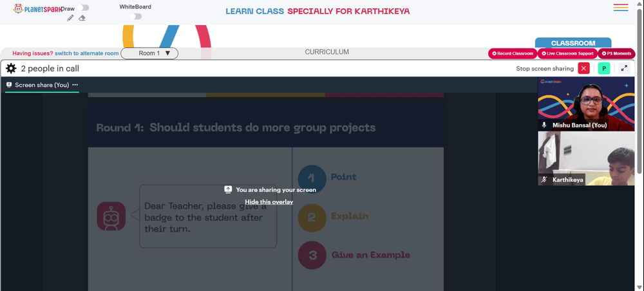Open the CURRICULUM tab
This screenshot has width=644, height=291.
(327, 52)
